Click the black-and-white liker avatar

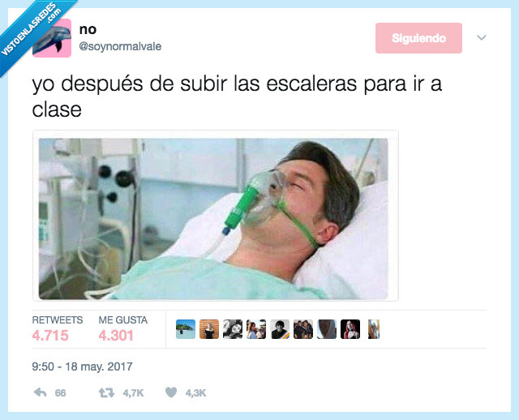[233, 329]
